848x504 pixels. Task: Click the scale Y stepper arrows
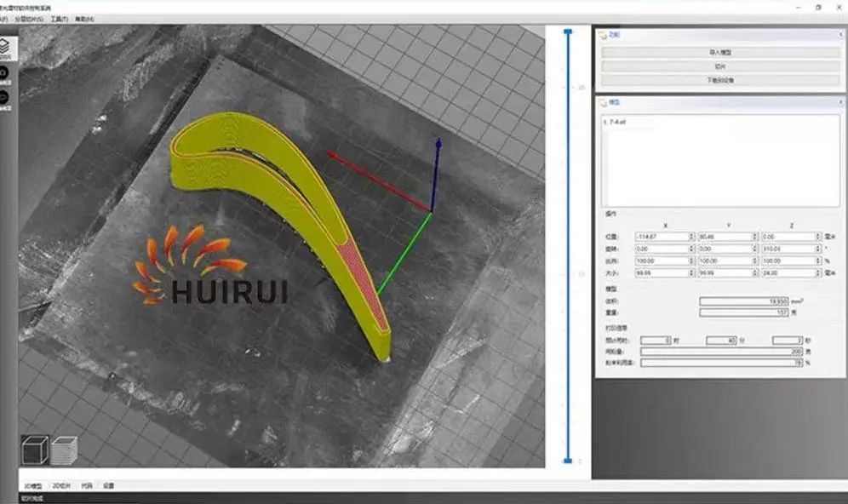click(755, 261)
